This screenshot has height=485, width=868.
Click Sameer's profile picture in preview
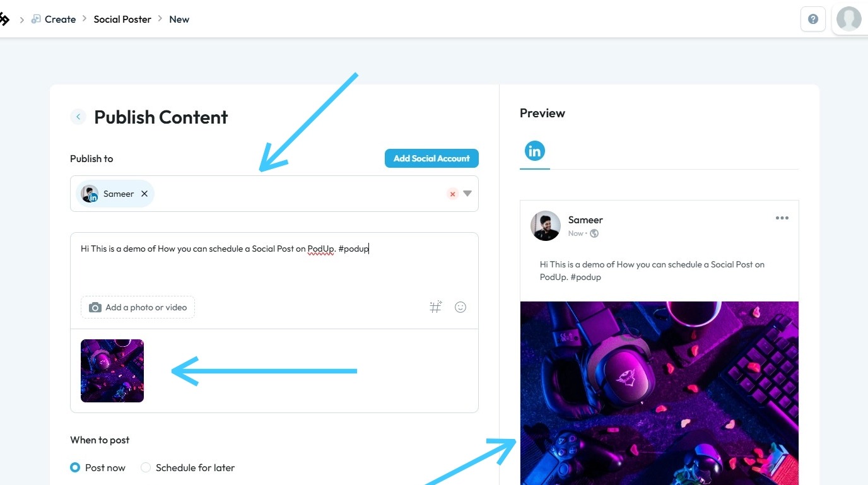(546, 226)
